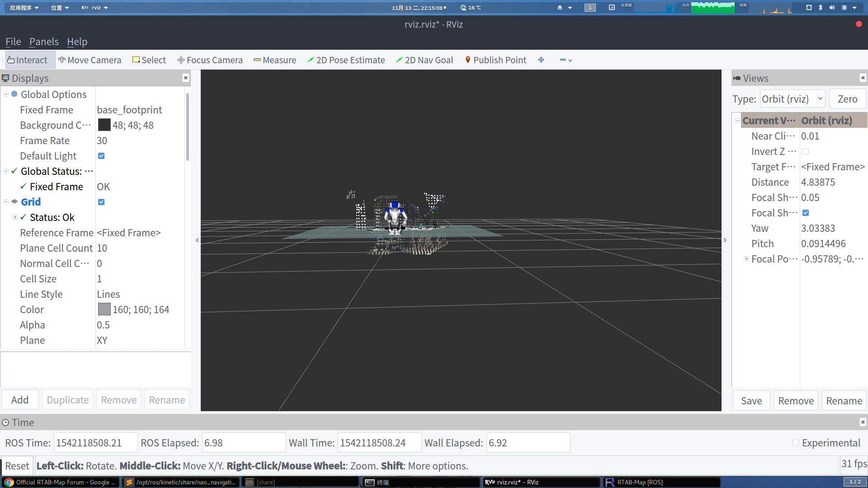Viewport: 868px width, 488px height.
Task: Select the Interact tool
Action: point(28,60)
